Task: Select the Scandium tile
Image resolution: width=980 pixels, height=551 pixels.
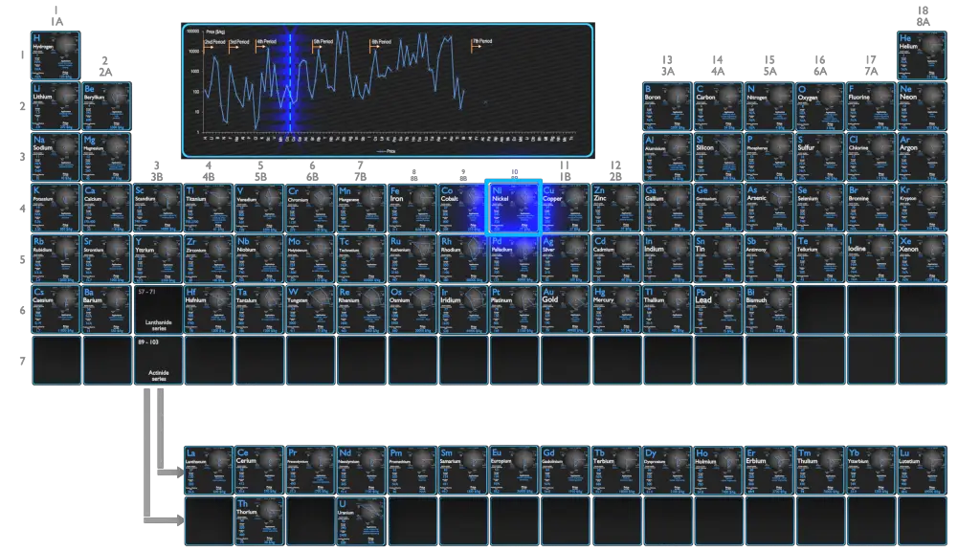Action: 158,208
